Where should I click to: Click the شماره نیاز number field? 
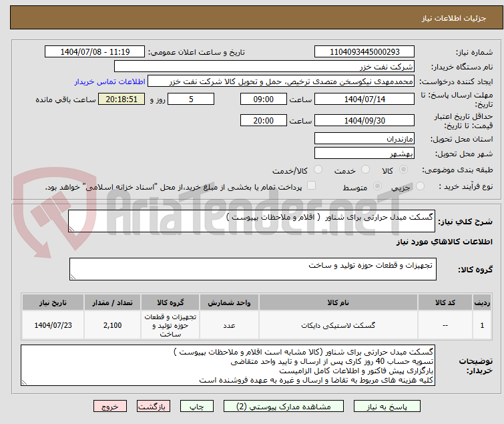tap(364, 52)
